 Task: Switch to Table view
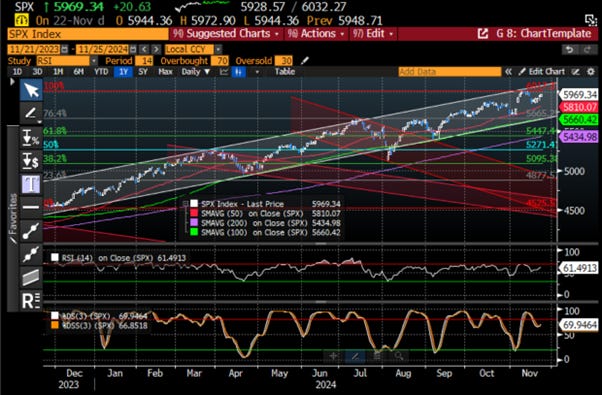(x=284, y=72)
